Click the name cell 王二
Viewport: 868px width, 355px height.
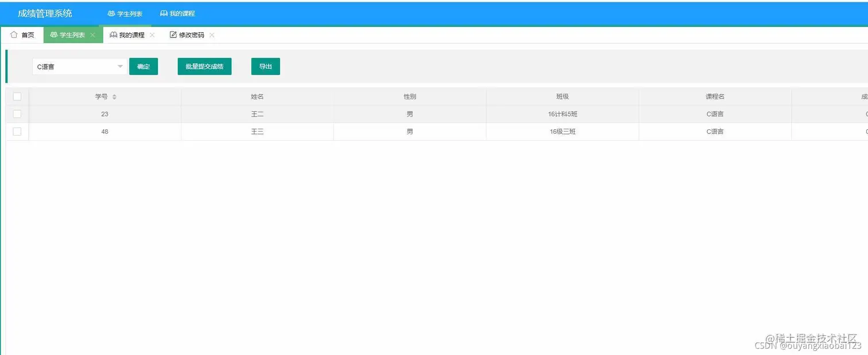click(257, 114)
